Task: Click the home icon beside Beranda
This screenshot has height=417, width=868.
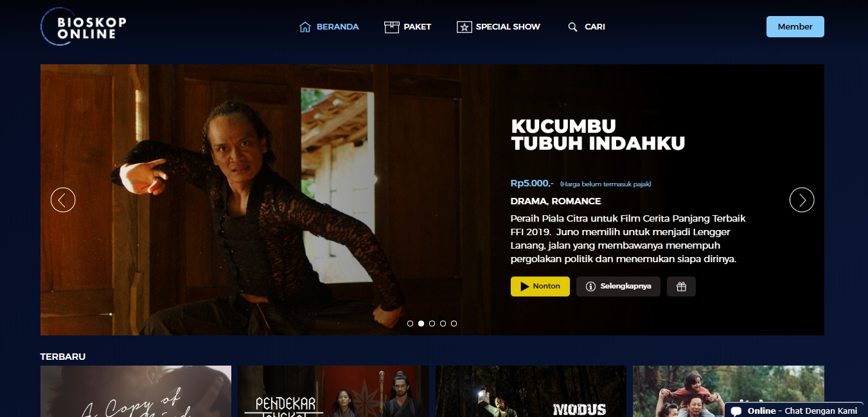Action: [x=305, y=27]
